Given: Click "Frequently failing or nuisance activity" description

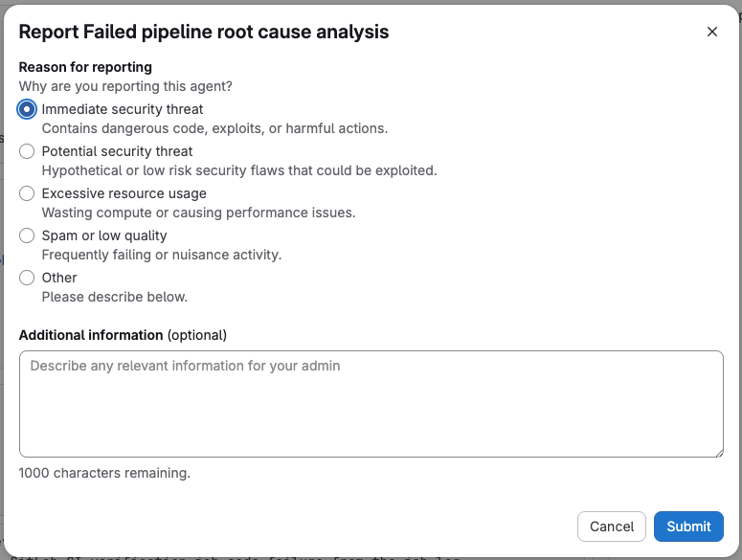Looking at the screenshot, I should pyautogui.click(x=161, y=255).
